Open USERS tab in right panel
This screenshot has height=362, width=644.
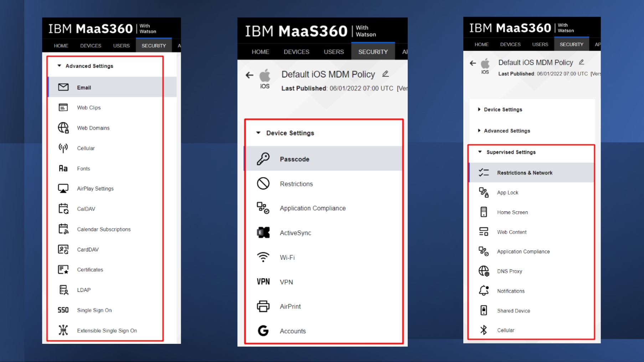pyautogui.click(x=540, y=44)
